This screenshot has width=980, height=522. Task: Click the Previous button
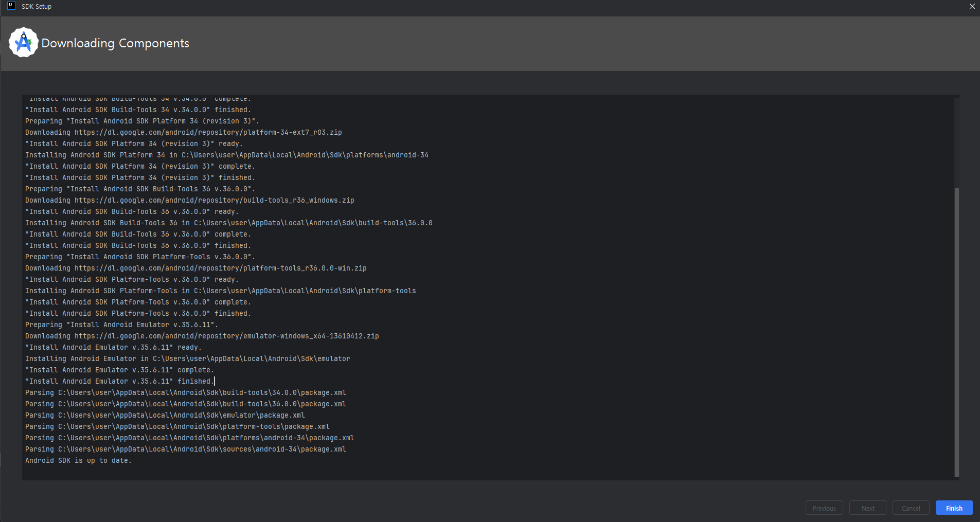[824, 508]
